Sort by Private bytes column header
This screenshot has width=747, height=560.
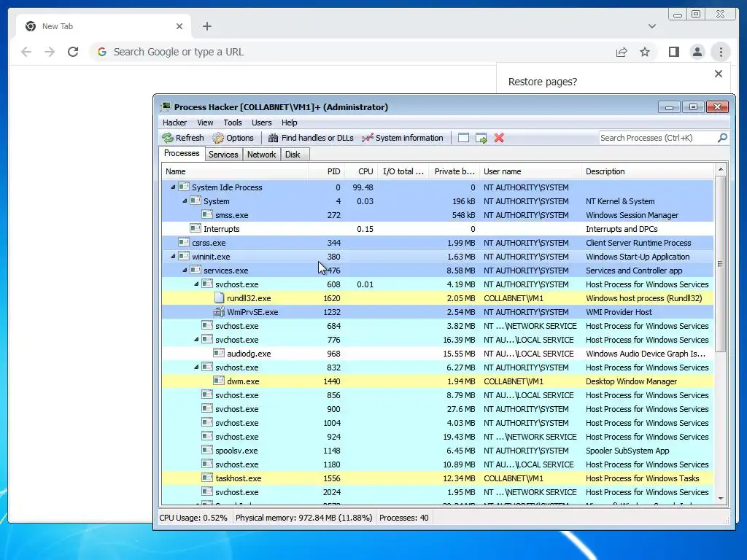[x=454, y=171]
